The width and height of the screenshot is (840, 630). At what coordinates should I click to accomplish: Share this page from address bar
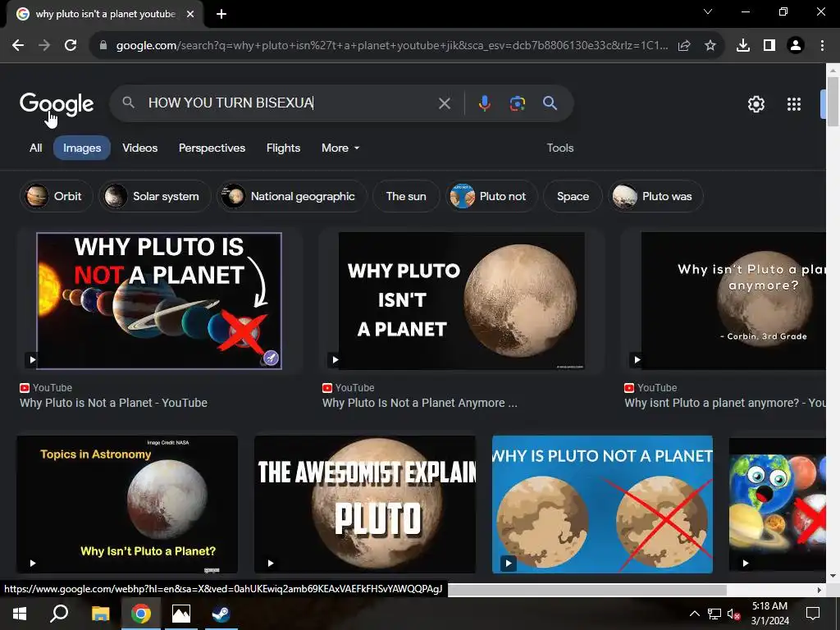tap(683, 46)
